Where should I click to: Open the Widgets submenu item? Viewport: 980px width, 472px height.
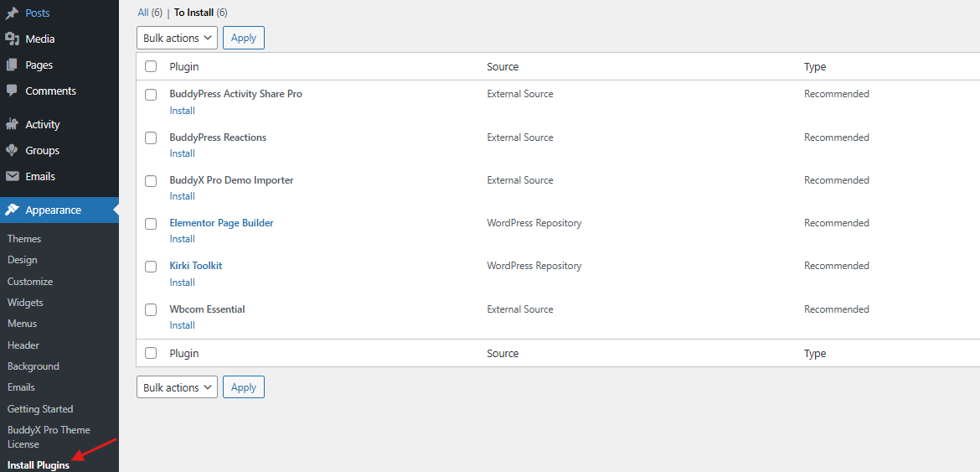click(x=26, y=303)
